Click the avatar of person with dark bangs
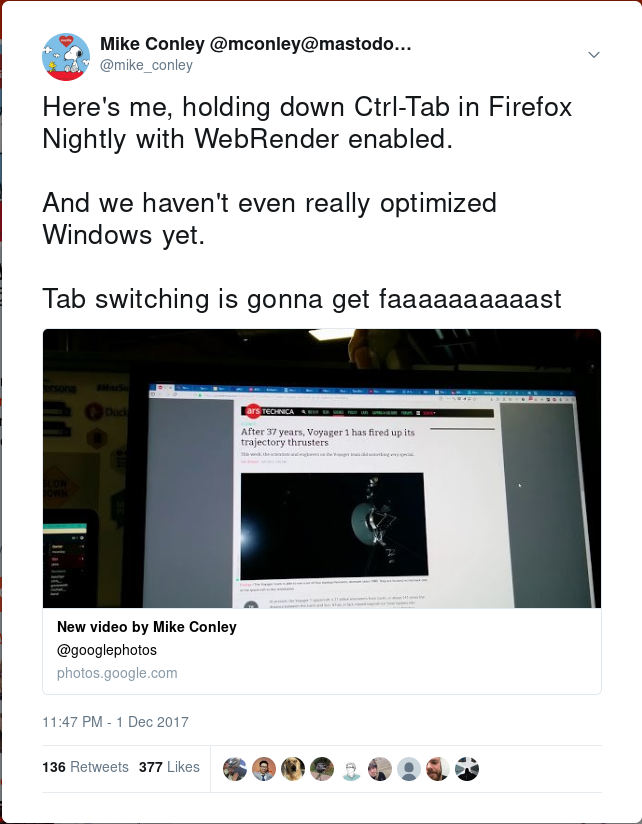Image resolution: width=642 pixels, height=824 pixels. click(x=380, y=769)
